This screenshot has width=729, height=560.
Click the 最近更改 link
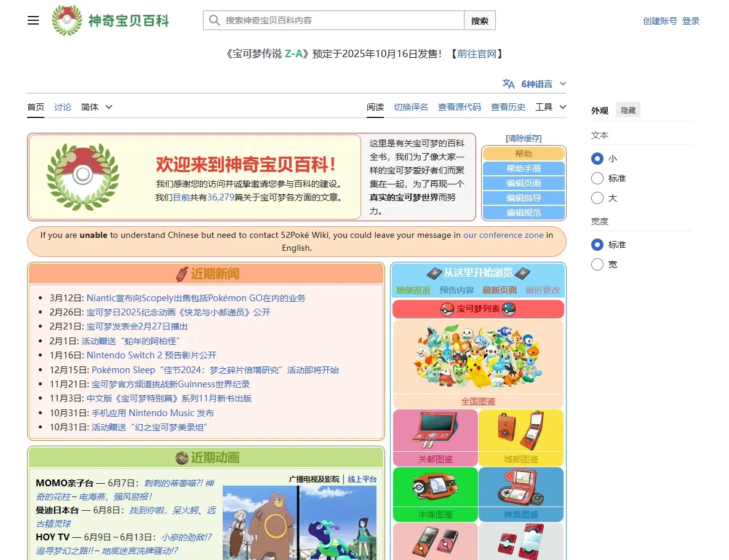coord(543,290)
